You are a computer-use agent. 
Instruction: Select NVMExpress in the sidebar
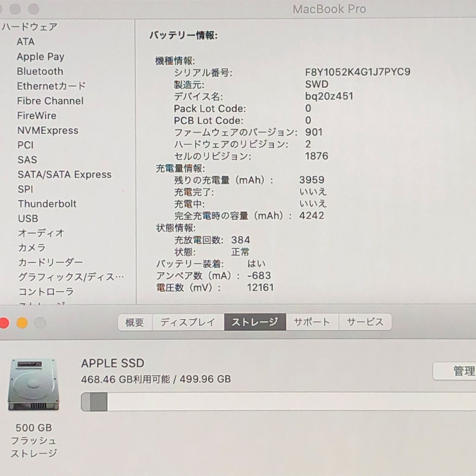click(48, 131)
